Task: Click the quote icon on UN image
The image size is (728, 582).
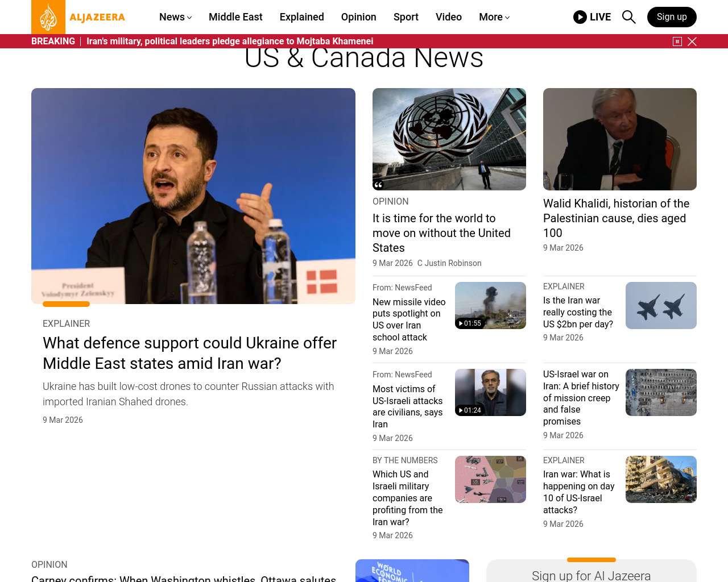Action: [x=378, y=185]
